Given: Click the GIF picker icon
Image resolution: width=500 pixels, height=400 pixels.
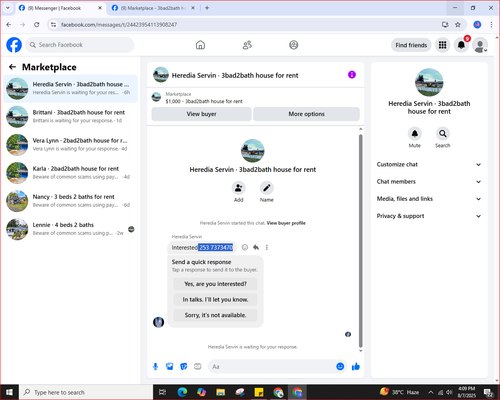Looking at the screenshot, I should click(x=198, y=367).
